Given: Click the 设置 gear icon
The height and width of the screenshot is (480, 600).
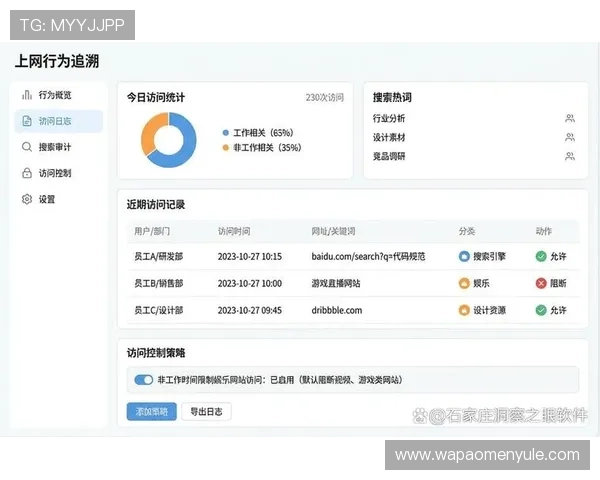Looking at the screenshot, I should click(x=27, y=199).
